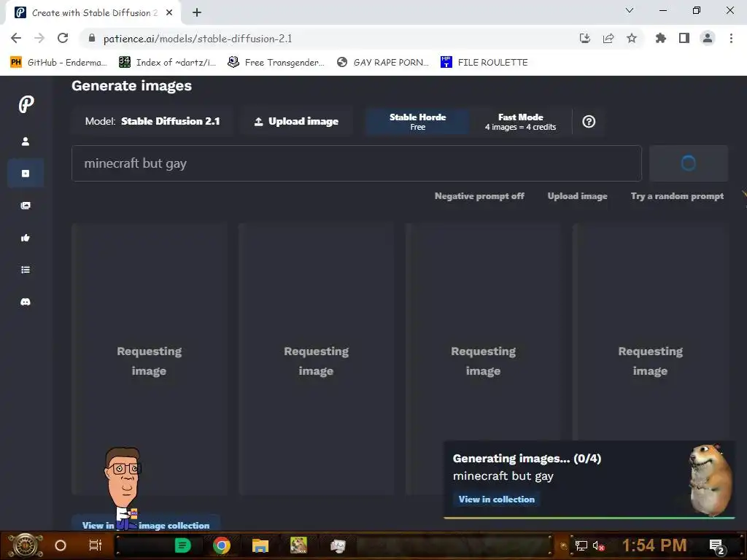Reload the page with refresh icon

pyautogui.click(x=63, y=38)
